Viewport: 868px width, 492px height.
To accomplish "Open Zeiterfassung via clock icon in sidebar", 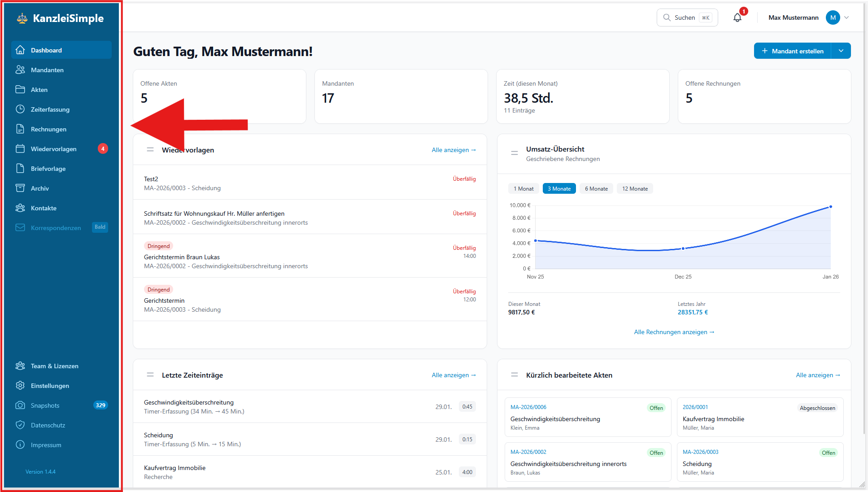I will pyautogui.click(x=20, y=109).
